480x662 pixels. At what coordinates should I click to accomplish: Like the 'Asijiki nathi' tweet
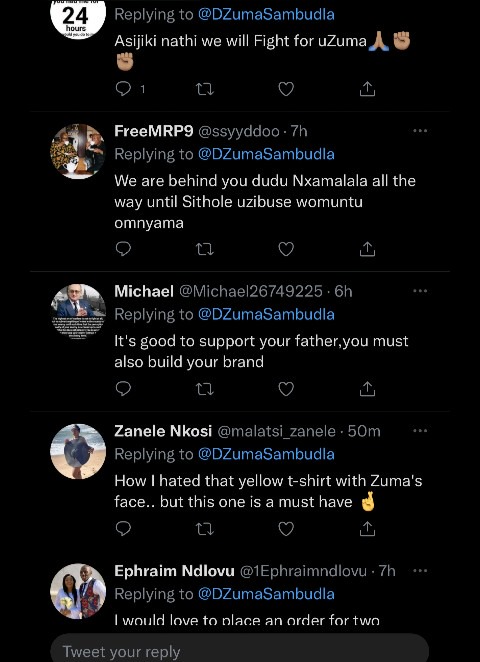286,89
